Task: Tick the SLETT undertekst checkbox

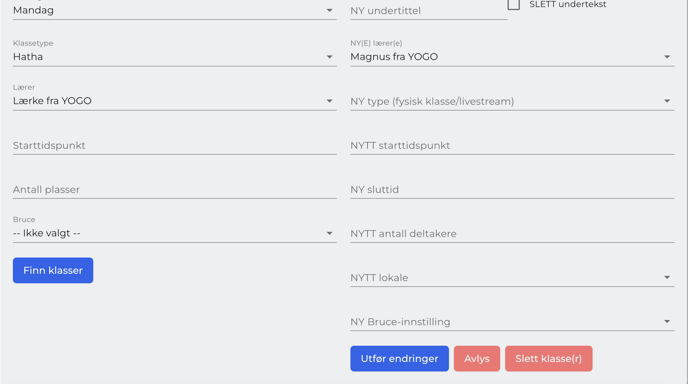Action: point(513,4)
